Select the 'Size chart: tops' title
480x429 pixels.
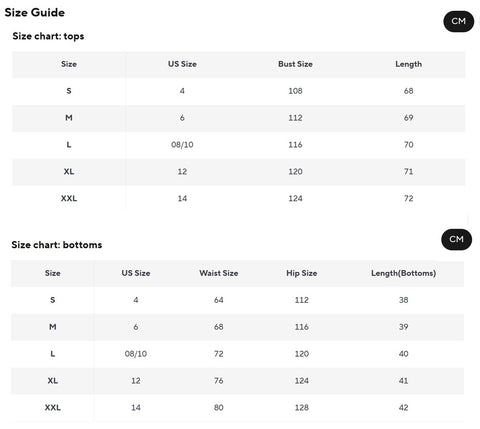click(48, 36)
